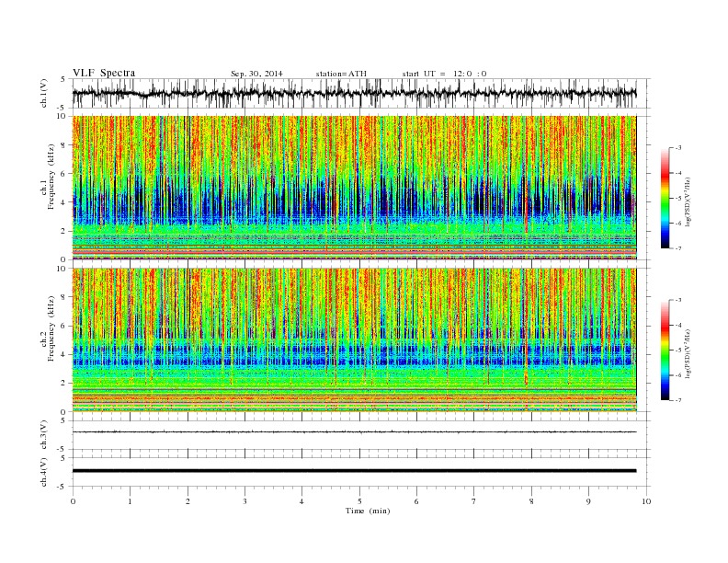Click the ch.2 spectrogram color scale bar
Screen dimensions: 728x563
point(665,350)
